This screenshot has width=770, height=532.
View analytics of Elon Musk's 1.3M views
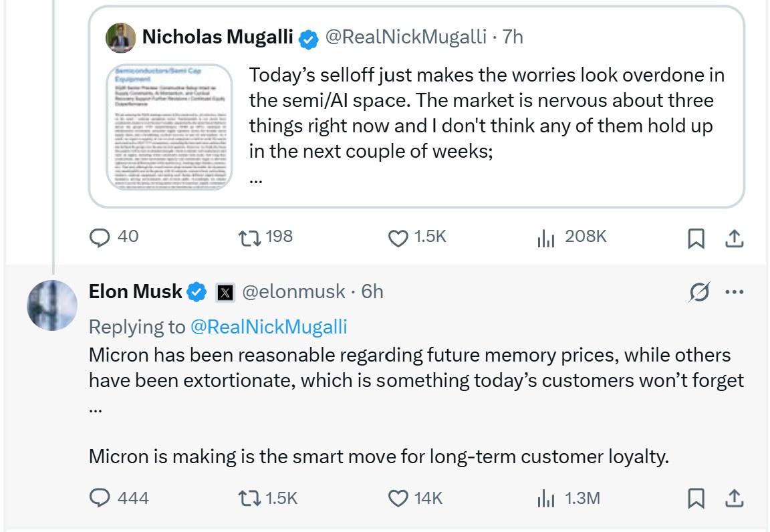tap(546, 499)
